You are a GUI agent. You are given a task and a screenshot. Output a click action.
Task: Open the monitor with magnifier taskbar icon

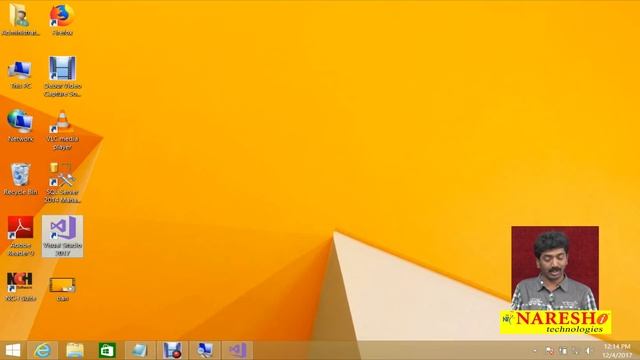pyautogui.click(x=204, y=350)
